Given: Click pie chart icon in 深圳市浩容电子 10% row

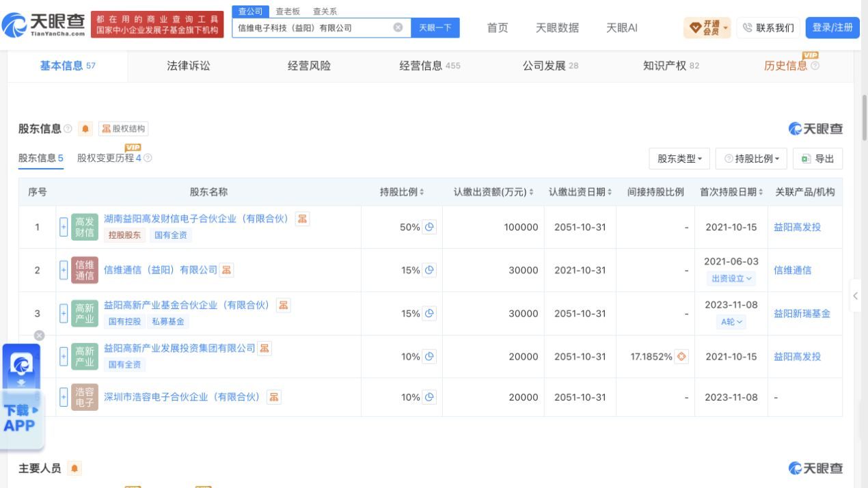Looking at the screenshot, I should [429, 397].
